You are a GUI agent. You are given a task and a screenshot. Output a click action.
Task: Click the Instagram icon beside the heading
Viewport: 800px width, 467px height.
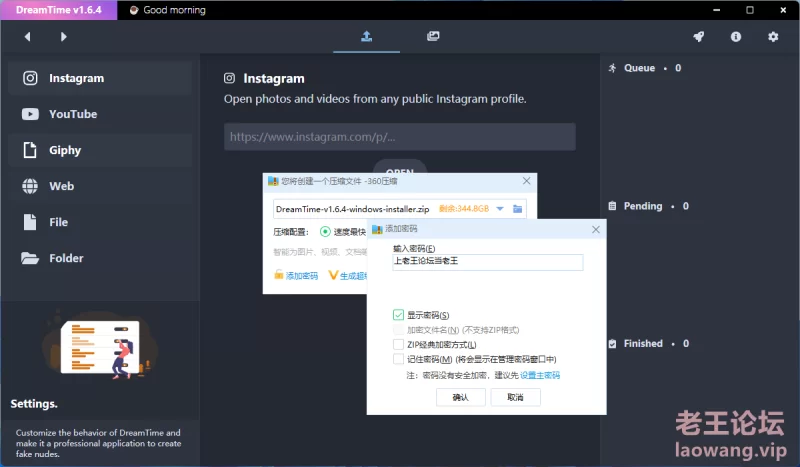click(230, 78)
